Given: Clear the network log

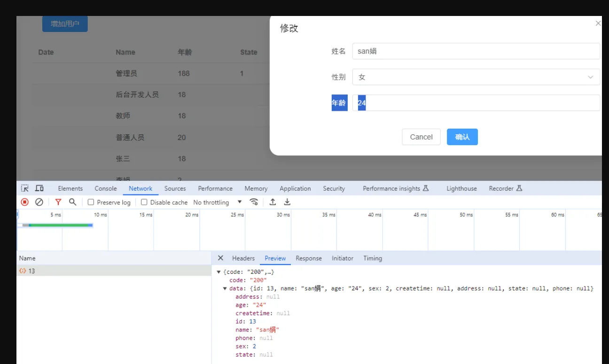Looking at the screenshot, I should pos(39,202).
